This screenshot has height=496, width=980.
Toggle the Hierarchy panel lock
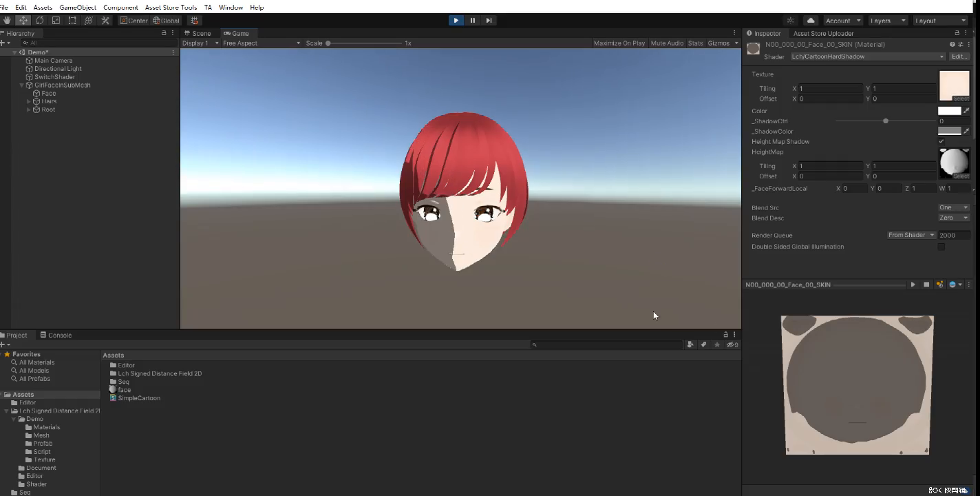[164, 33]
